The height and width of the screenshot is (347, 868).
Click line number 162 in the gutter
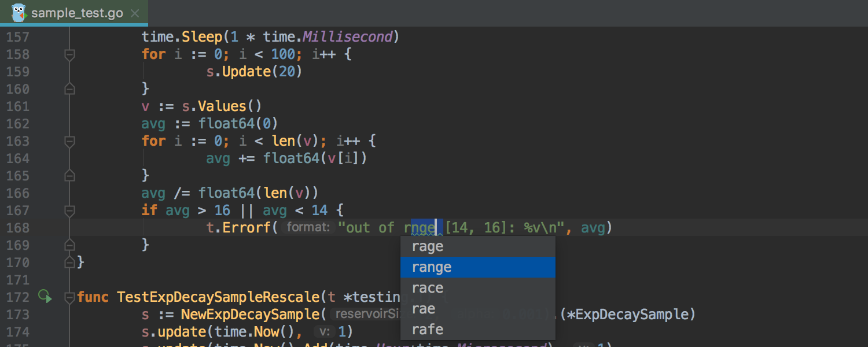click(17, 124)
